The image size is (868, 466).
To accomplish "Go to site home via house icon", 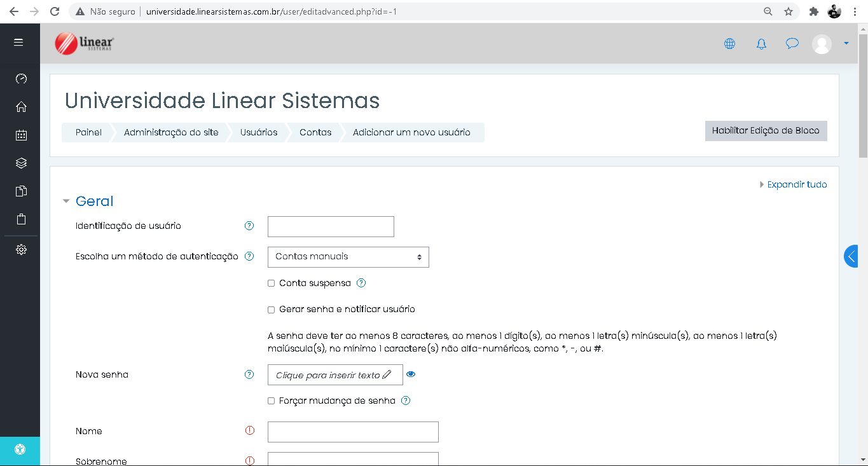I will (x=21, y=107).
